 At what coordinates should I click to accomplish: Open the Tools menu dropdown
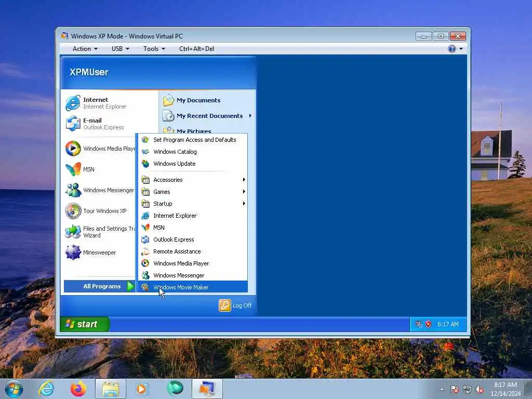154,49
